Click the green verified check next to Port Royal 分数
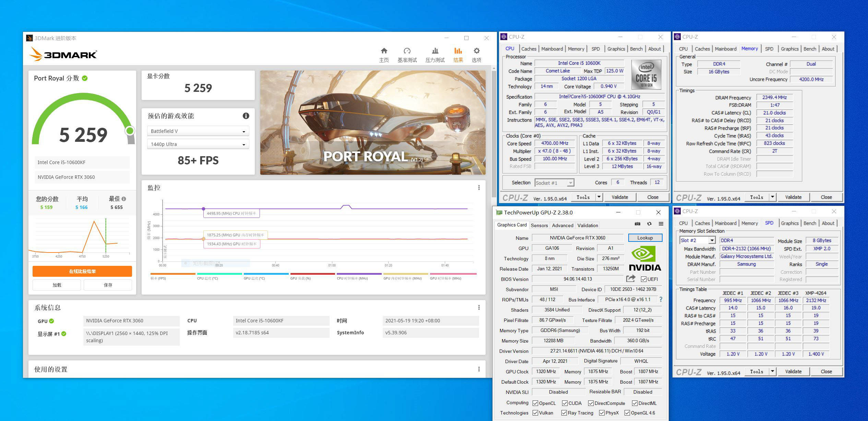This screenshot has height=421, width=868. pos(85,78)
